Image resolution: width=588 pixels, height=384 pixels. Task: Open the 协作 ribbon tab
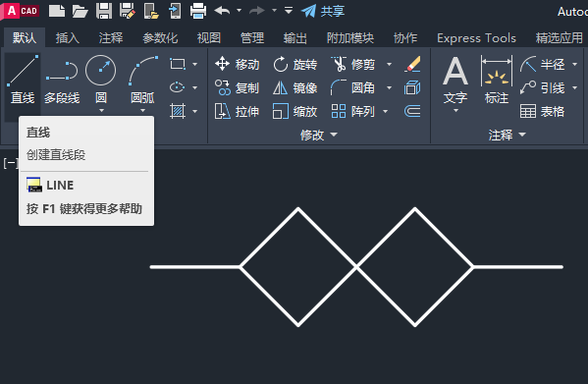coord(405,38)
